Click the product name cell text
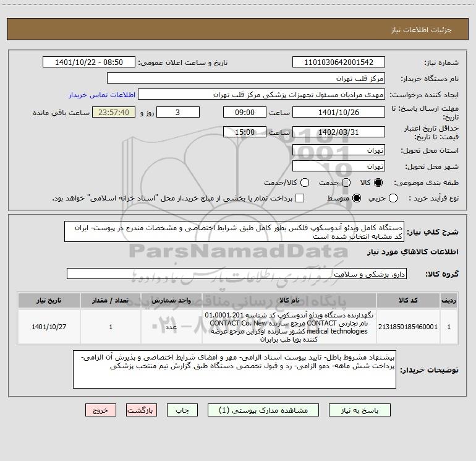This screenshot has height=461, width=476. (289, 327)
